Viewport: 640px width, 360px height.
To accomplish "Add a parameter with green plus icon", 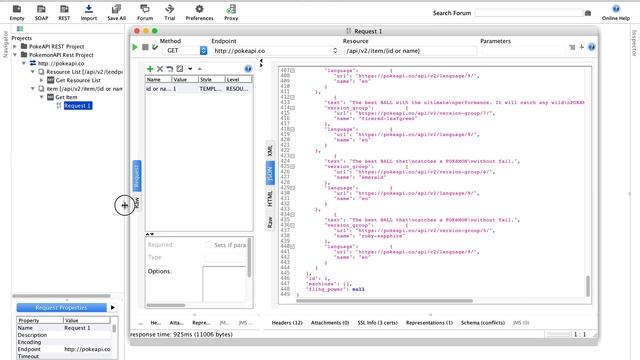I will pos(150,69).
